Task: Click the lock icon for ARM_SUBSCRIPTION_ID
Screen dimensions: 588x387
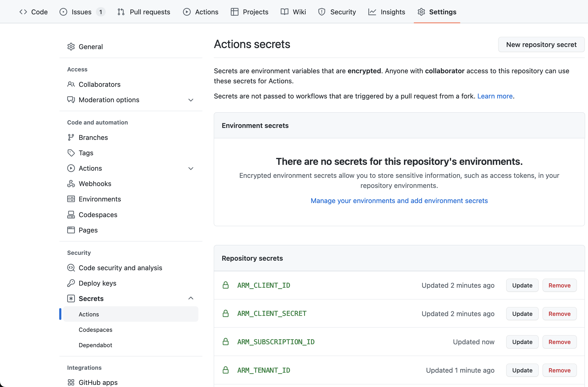Action: tap(225, 342)
